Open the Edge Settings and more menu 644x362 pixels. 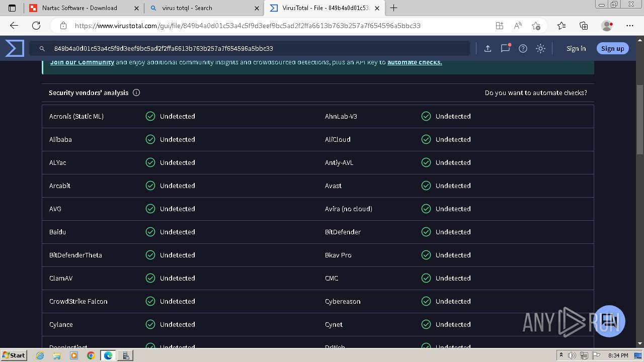(630, 26)
